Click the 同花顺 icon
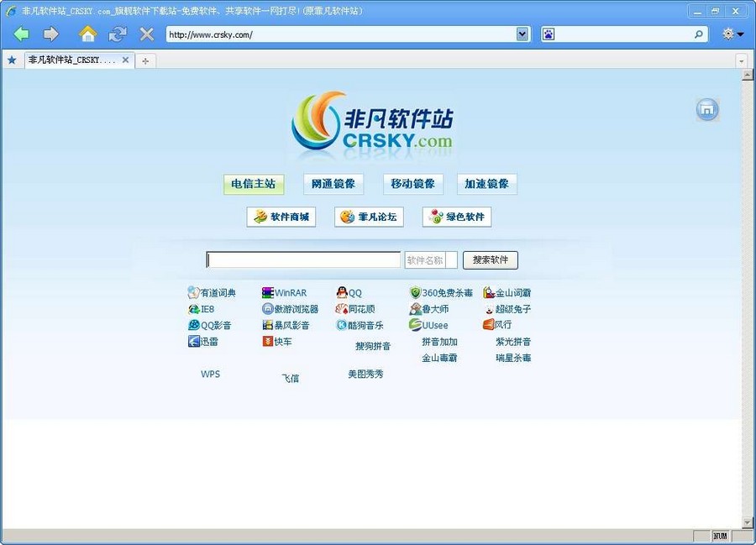 pyautogui.click(x=341, y=309)
